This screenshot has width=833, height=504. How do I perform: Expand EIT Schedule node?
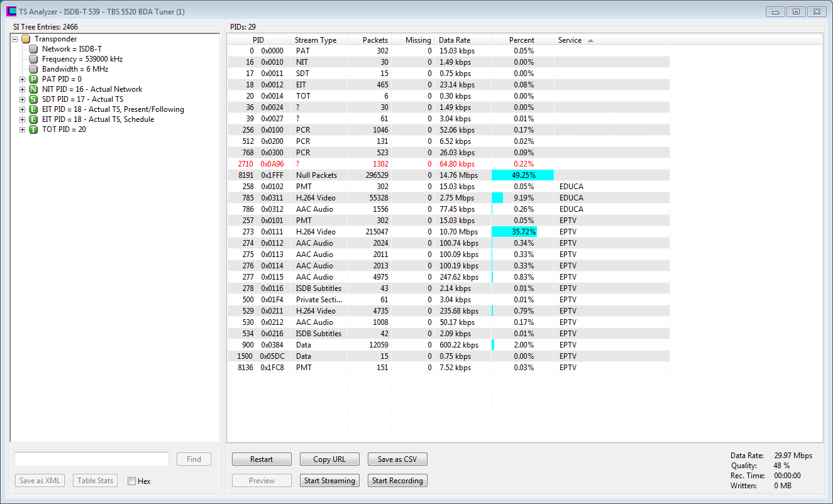coord(23,119)
